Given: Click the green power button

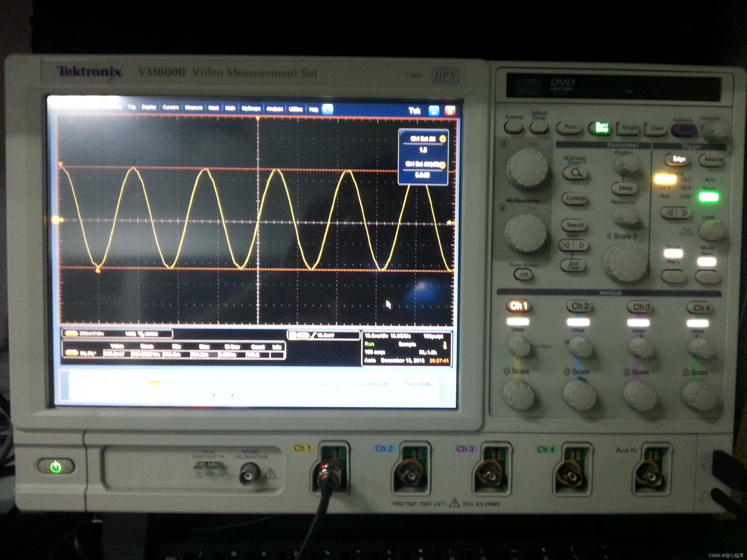Looking at the screenshot, I should [x=56, y=467].
